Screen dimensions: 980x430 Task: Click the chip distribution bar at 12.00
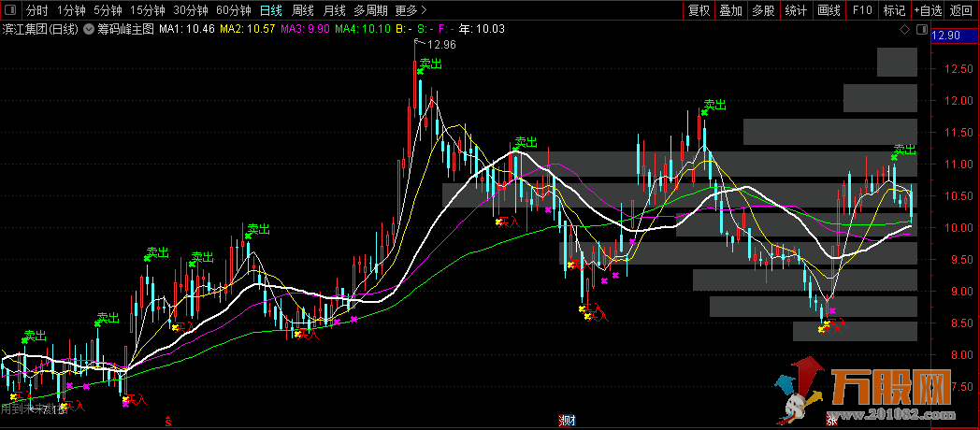click(880, 98)
